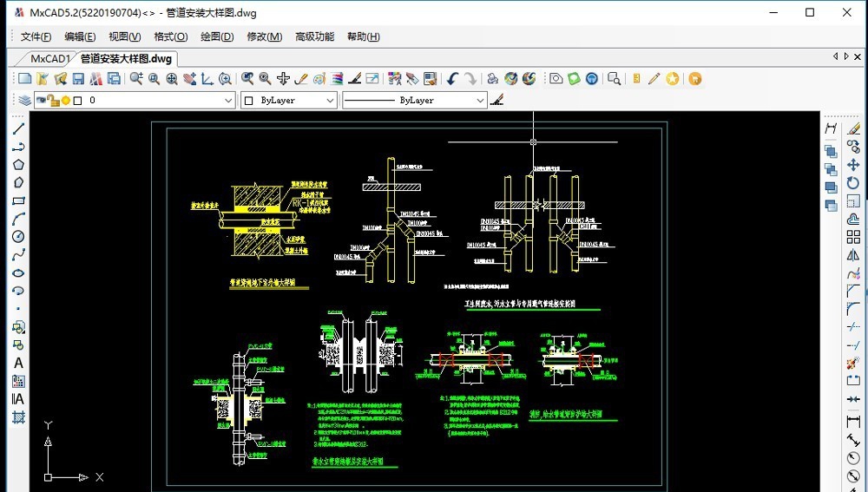Screen dimensions: 868x492
Task: Select the Line drawing tool
Action: pos(18,128)
